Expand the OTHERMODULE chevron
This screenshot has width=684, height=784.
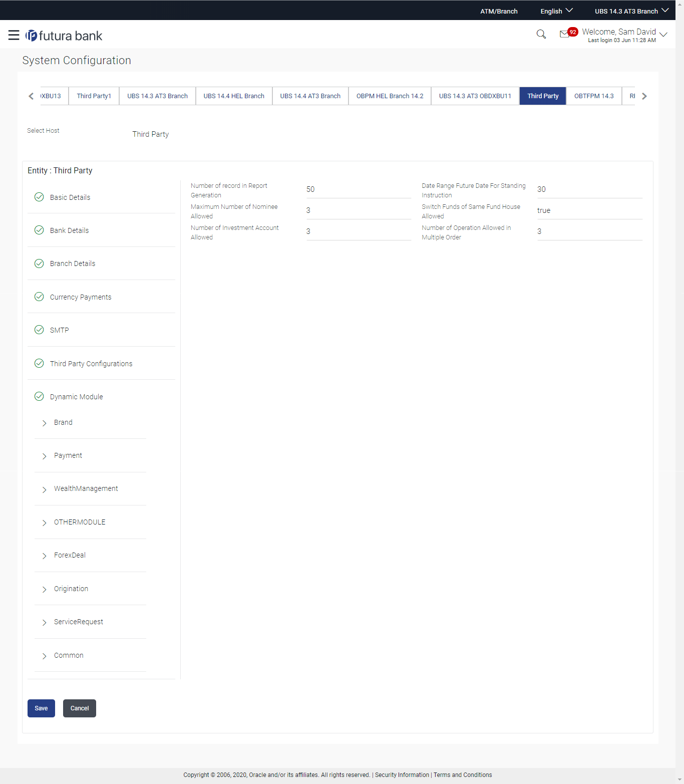pos(44,522)
